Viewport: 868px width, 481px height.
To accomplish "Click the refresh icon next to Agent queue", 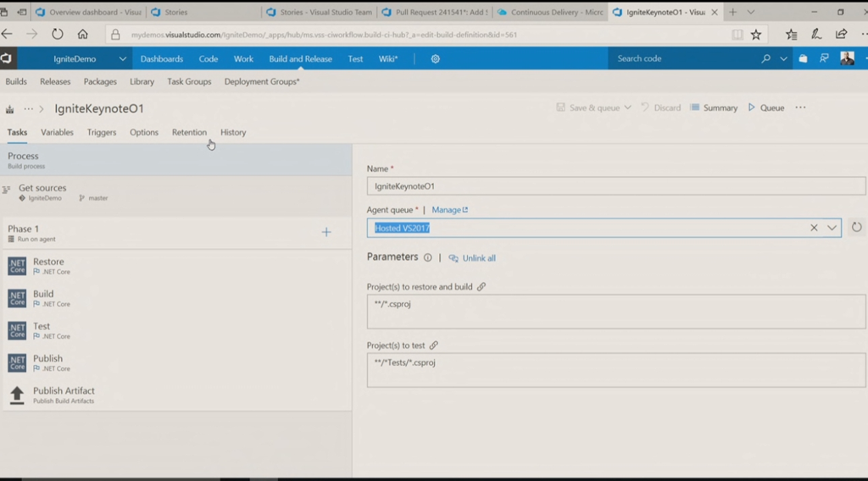I will click(x=856, y=228).
